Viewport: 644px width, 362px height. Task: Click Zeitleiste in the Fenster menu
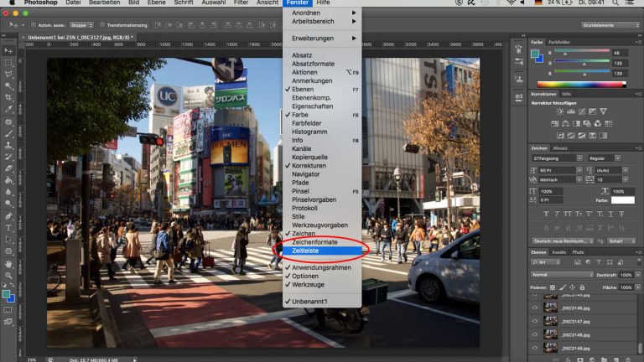304,250
